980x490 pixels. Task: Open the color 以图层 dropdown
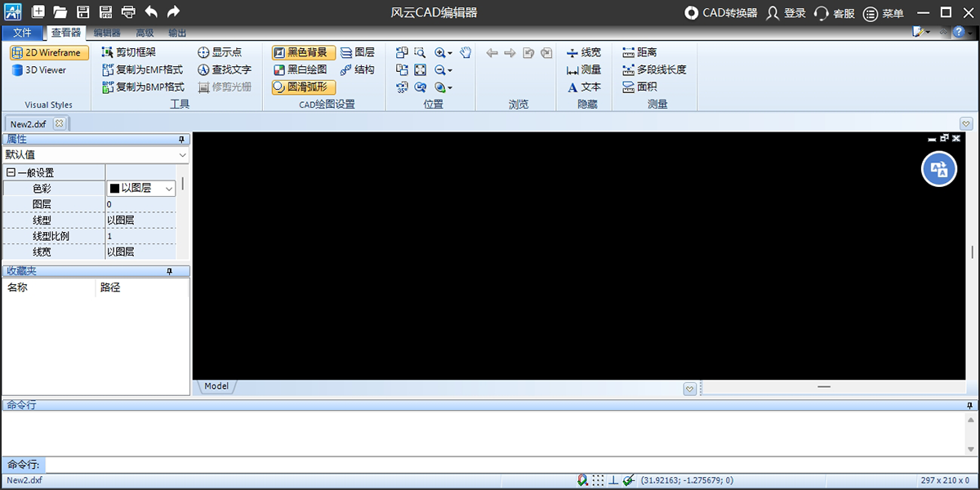(x=169, y=189)
